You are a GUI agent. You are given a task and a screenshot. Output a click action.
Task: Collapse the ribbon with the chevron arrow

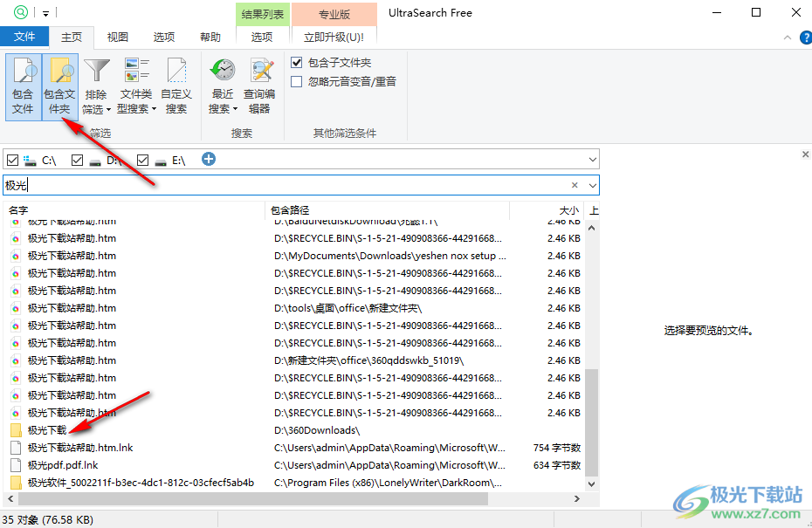tap(787, 38)
